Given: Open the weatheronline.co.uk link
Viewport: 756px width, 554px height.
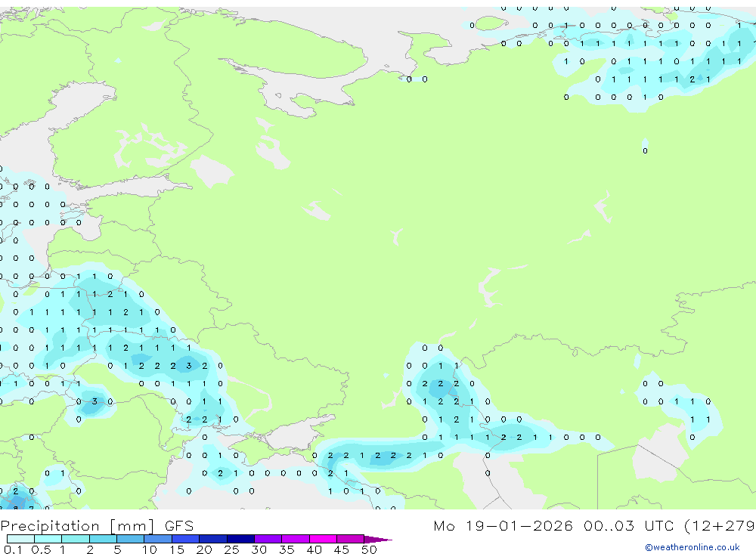Looking at the screenshot, I should coord(692,547).
